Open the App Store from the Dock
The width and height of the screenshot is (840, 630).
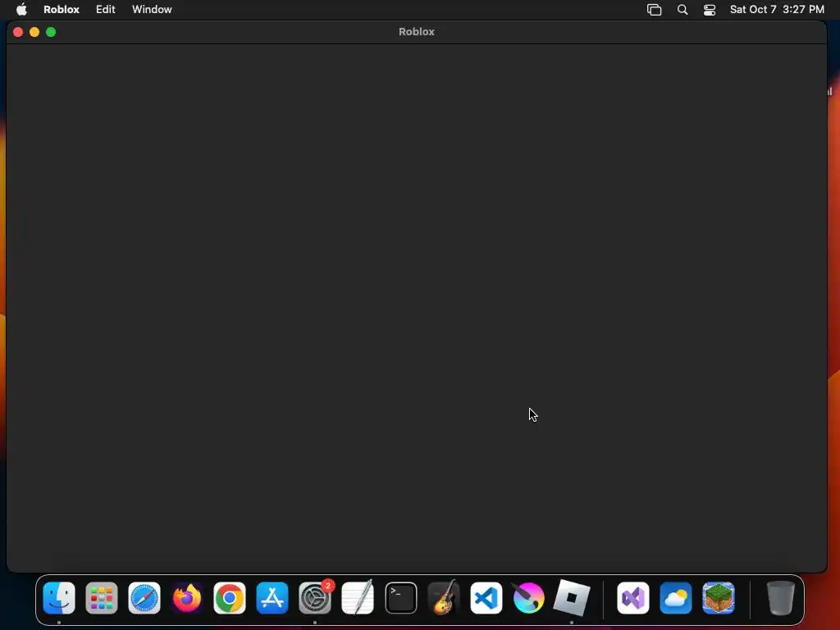(x=272, y=598)
